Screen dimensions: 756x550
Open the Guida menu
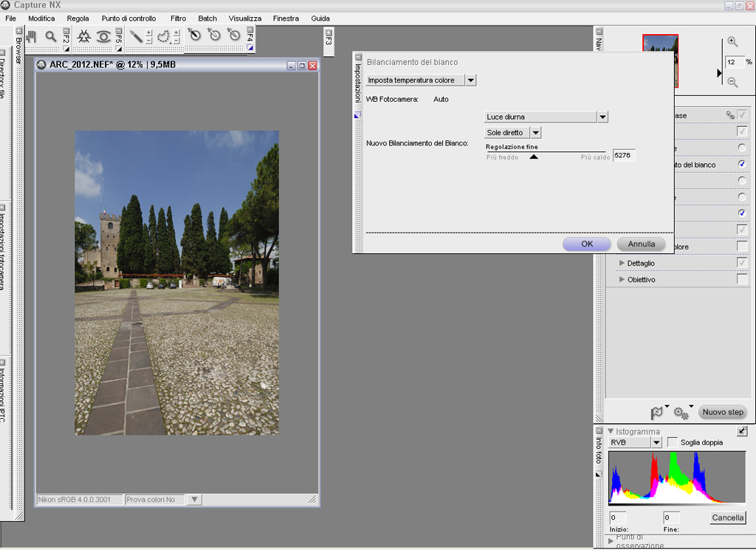pyautogui.click(x=320, y=18)
